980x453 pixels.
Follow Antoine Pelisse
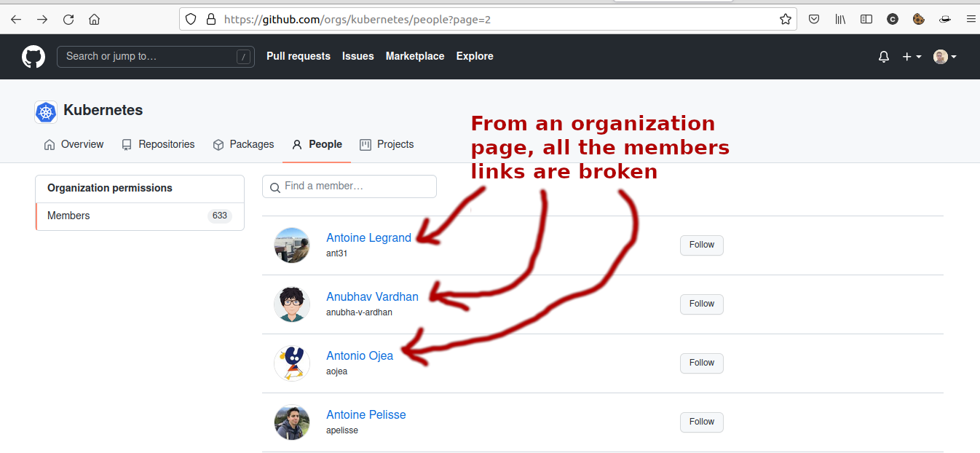702,422
